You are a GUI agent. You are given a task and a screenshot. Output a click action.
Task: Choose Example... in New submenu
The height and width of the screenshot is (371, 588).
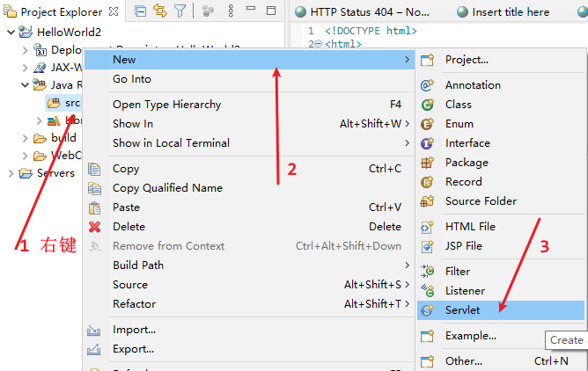click(501, 336)
